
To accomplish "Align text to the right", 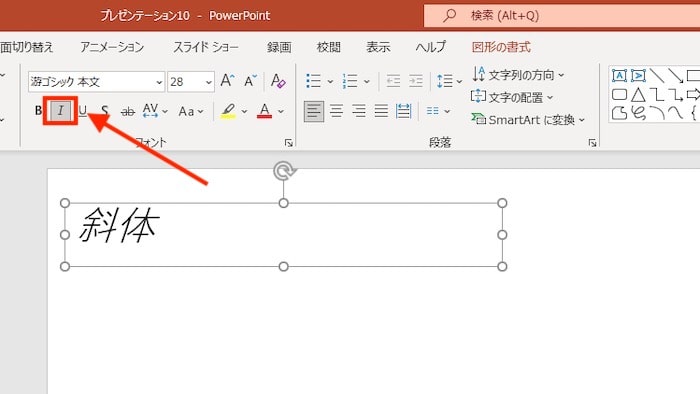I will tap(358, 111).
